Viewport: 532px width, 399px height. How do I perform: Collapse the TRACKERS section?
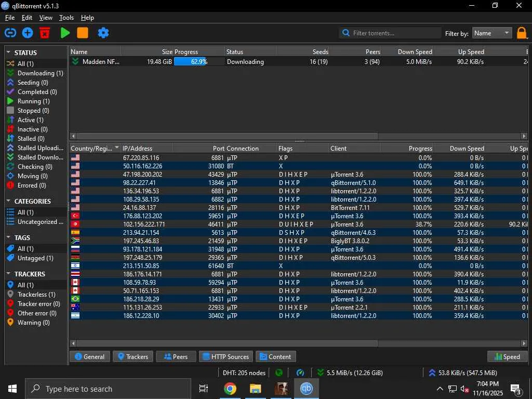coord(8,273)
